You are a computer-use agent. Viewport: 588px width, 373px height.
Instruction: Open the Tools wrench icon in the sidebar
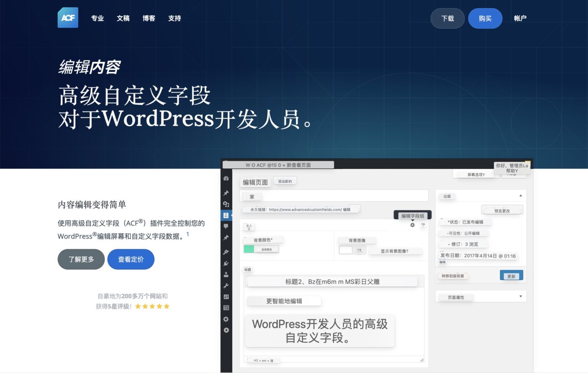[x=226, y=285]
